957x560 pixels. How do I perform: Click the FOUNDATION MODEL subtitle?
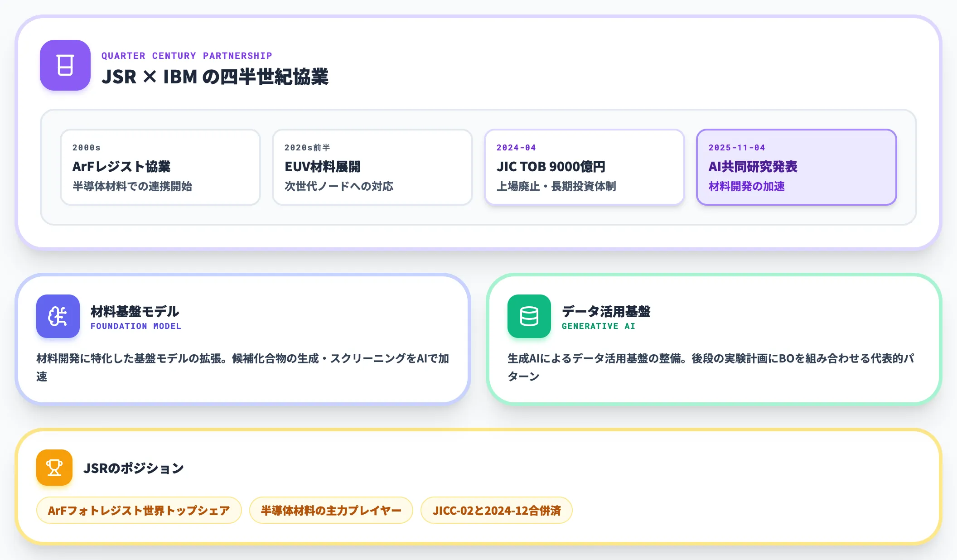(136, 326)
